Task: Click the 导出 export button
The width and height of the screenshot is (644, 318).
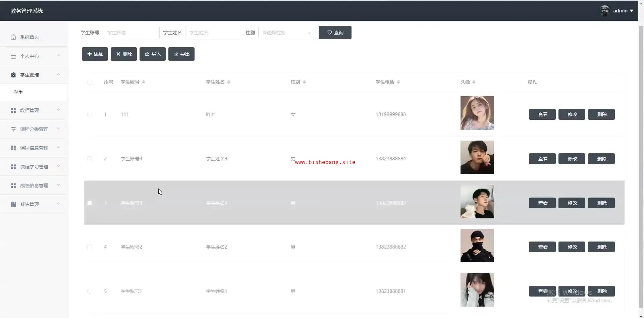Action: point(181,54)
